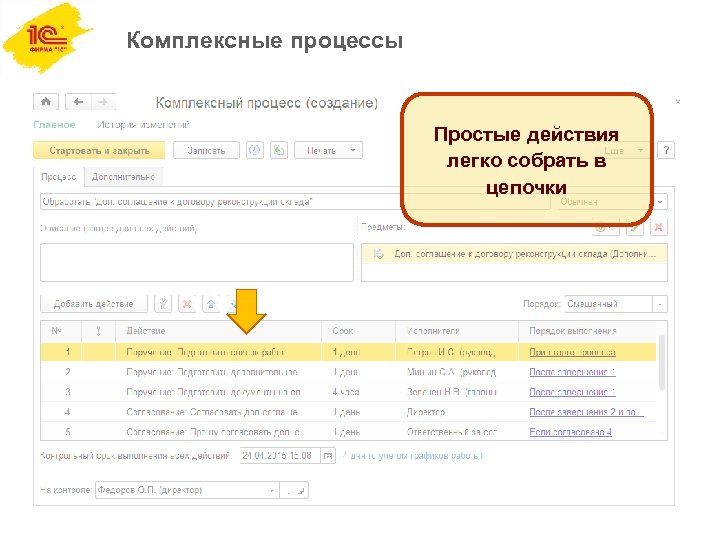Click the control date field 24.04.2015

pos(280,456)
